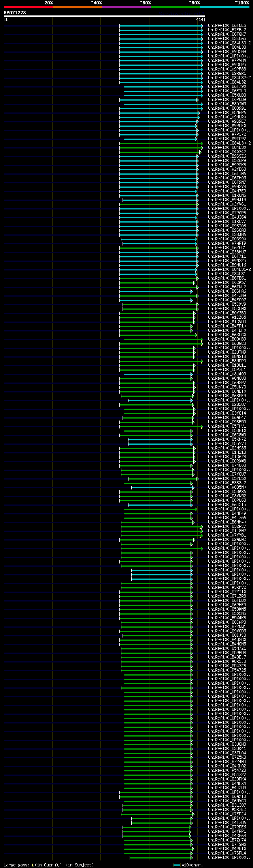Select label UniRef100_A7SRL4
Viewport: 253px width, 868px height.
pos(227,853)
